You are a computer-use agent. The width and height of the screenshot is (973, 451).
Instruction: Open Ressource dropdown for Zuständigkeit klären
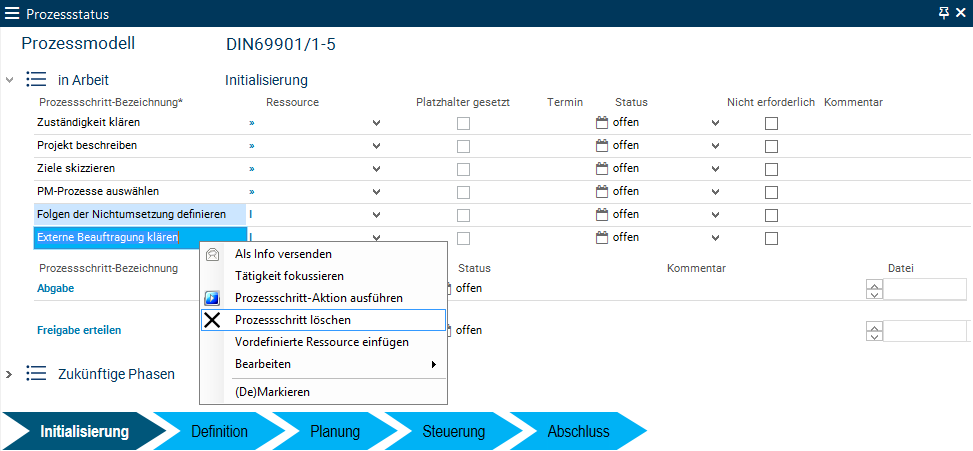coord(376,123)
